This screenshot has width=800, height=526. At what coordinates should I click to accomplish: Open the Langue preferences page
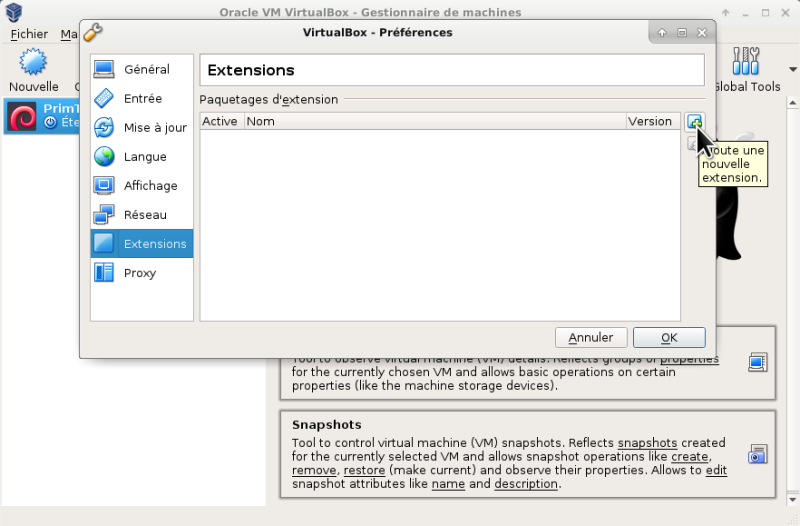coord(142,157)
